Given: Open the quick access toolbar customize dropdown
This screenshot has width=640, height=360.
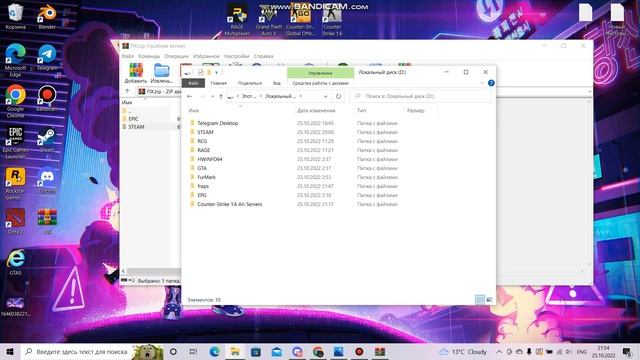Looking at the screenshot, I should [217, 72].
